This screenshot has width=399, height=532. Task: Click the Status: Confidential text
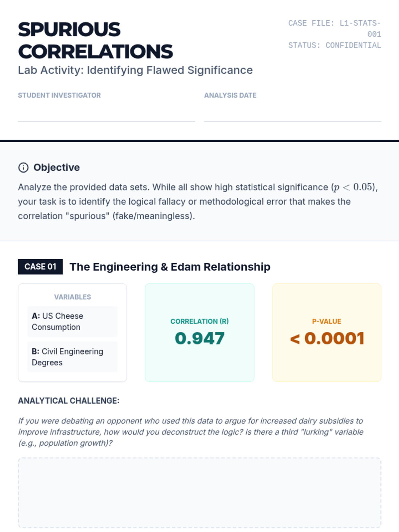(x=334, y=45)
